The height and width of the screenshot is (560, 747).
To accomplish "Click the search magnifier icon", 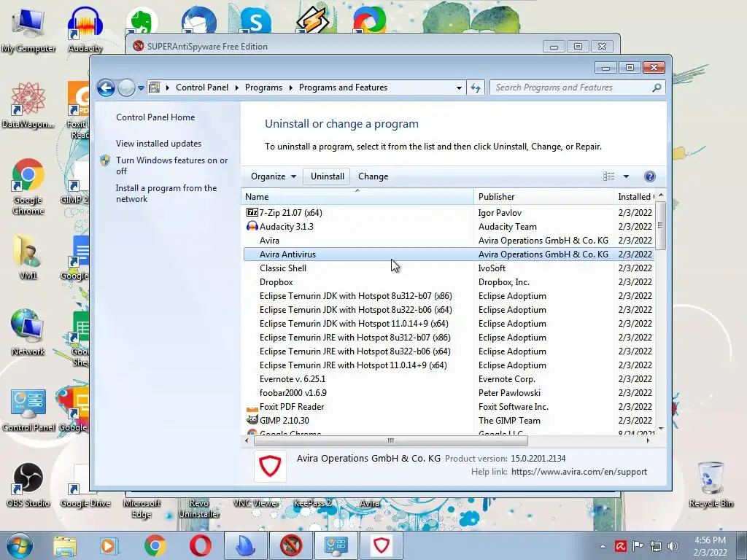I will (x=657, y=87).
